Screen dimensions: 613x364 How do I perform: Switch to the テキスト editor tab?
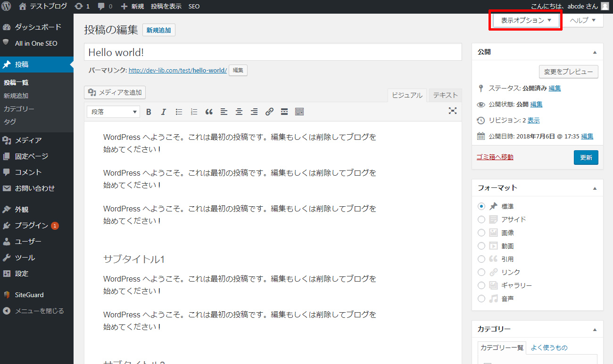445,95
